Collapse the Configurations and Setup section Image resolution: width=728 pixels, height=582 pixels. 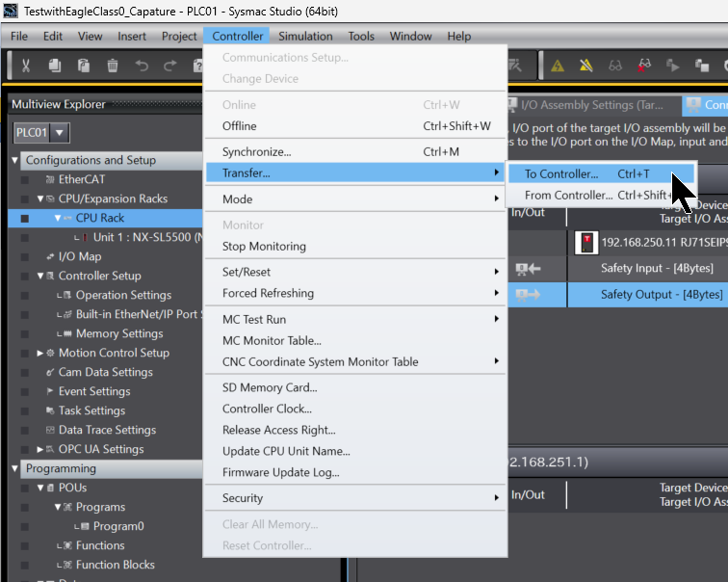(14, 160)
